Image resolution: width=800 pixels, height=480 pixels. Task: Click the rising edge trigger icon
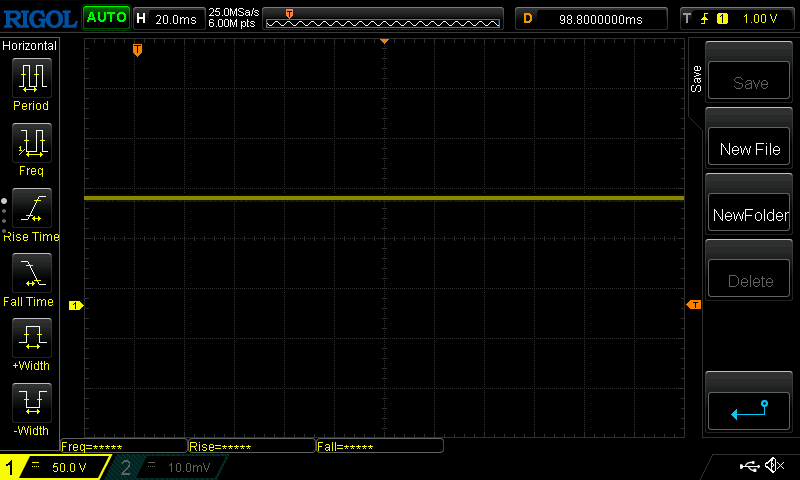[705, 19]
